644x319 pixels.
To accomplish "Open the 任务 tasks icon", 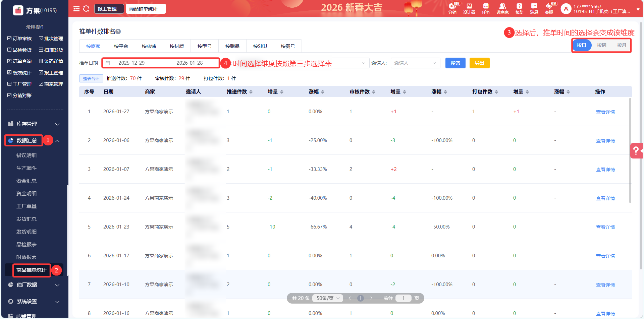I will pos(486,8).
